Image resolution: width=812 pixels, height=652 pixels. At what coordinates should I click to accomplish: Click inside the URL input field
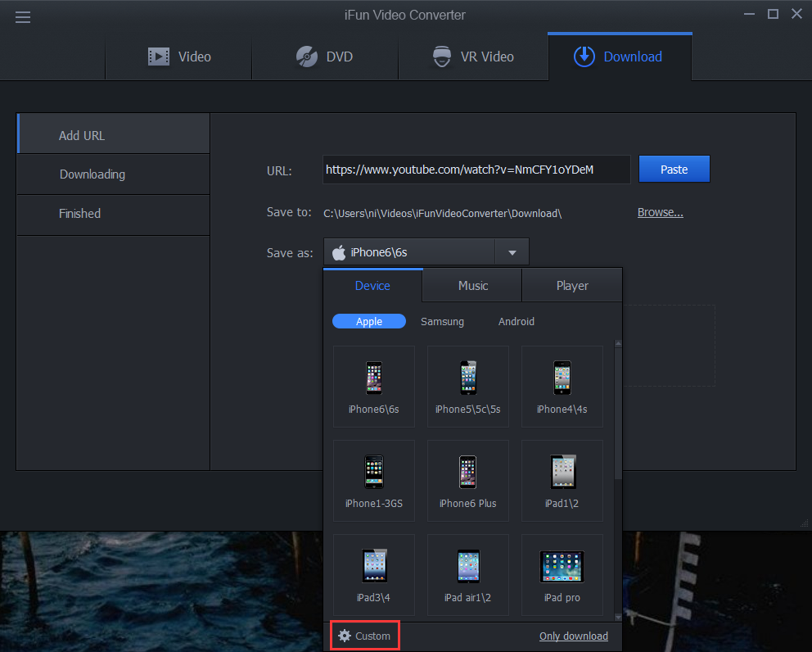tap(476, 170)
